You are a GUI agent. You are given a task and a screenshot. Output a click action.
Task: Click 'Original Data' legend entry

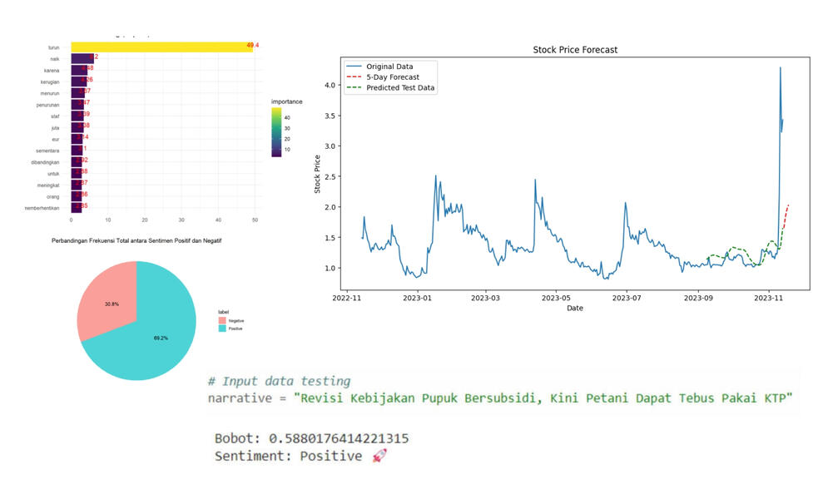coord(389,67)
